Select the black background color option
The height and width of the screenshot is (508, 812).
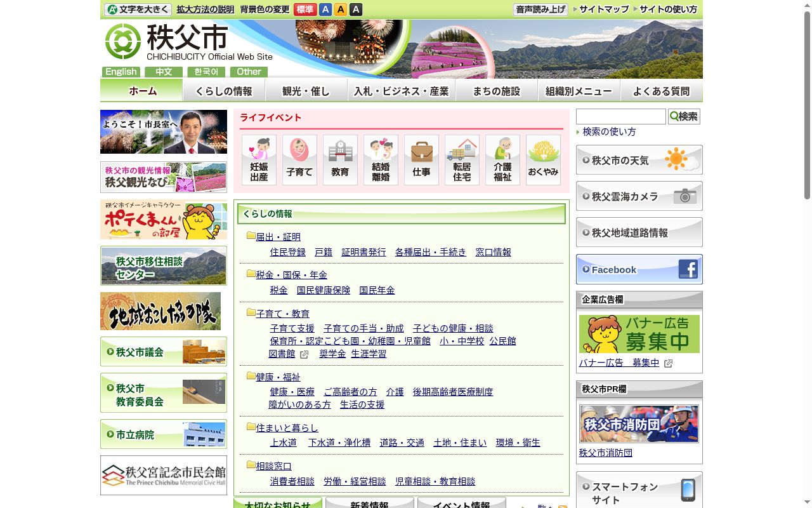pyautogui.click(x=356, y=10)
